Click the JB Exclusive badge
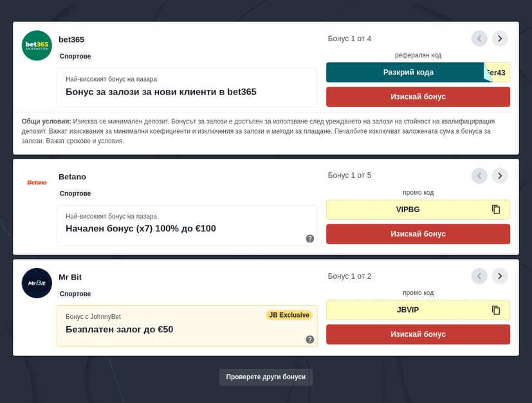This screenshot has width=532, height=403. coord(289,315)
